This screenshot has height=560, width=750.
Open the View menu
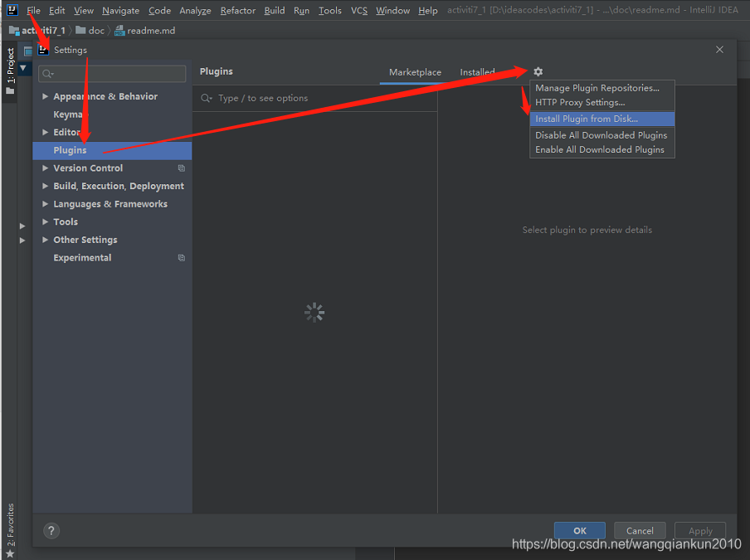click(x=84, y=10)
